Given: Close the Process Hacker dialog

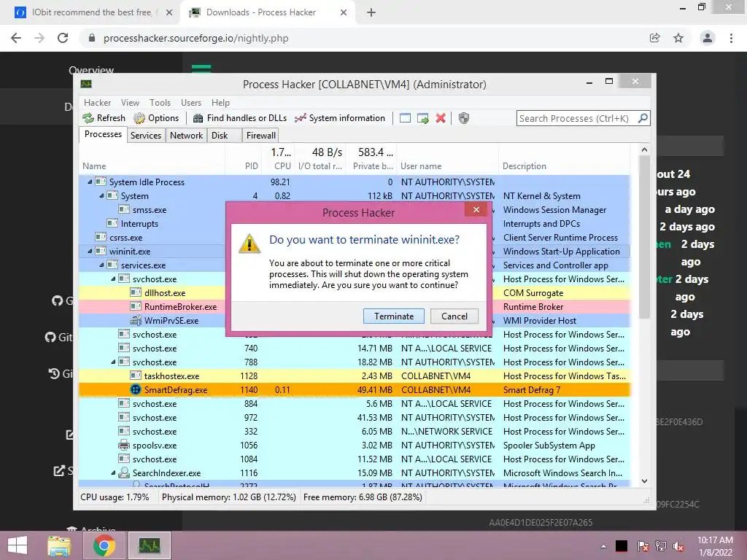Looking at the screenshot, I should [x=476, y=209].
